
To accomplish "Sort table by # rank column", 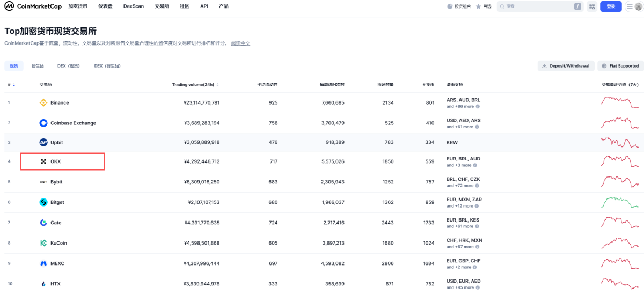I will point(11,85).
